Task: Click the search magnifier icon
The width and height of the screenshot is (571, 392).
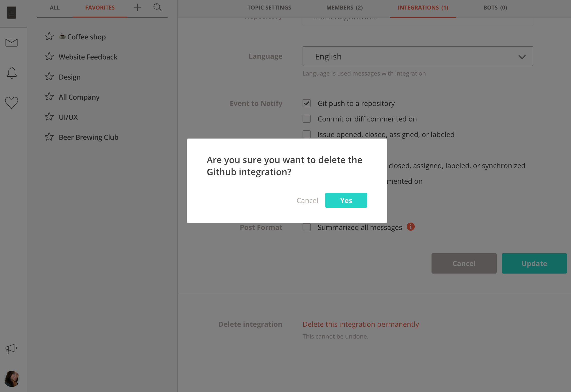Action: pyautogui.click(x=157, y=8)
